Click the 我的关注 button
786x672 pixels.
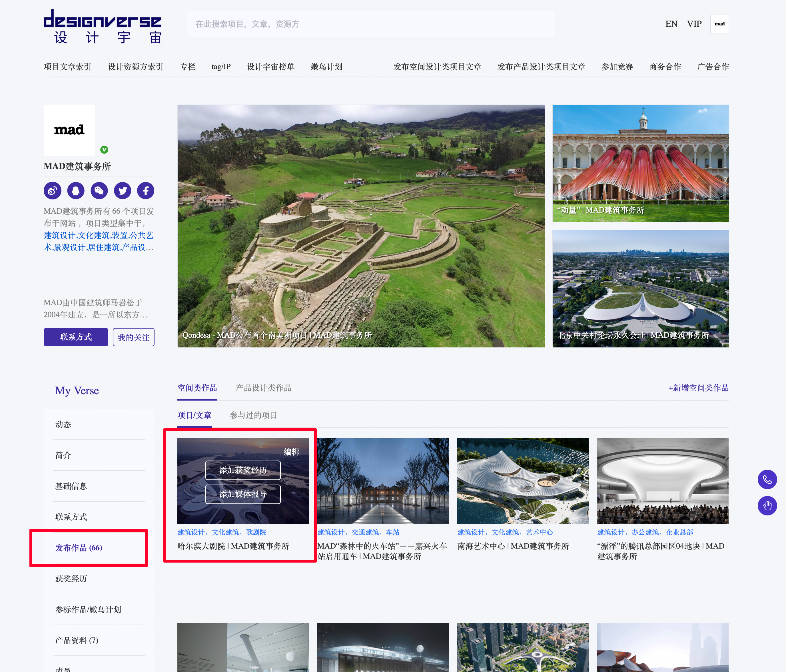coord(134,337)
